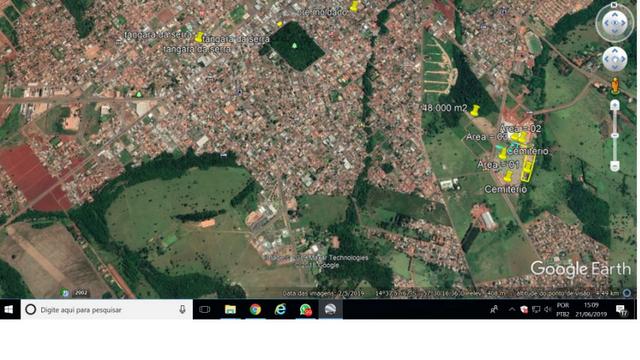Open the security shield tray icon
Image resolution: width=640 pixels, height=360 pixels.
pyautogui.click(x=524, y=310)
